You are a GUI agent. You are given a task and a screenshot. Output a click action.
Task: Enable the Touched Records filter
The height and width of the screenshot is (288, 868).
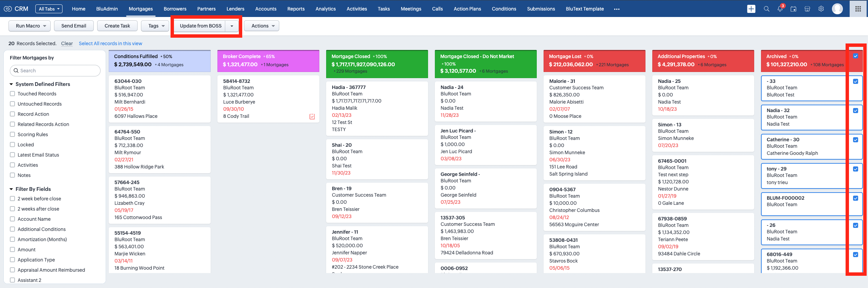[x=13, y=94]
